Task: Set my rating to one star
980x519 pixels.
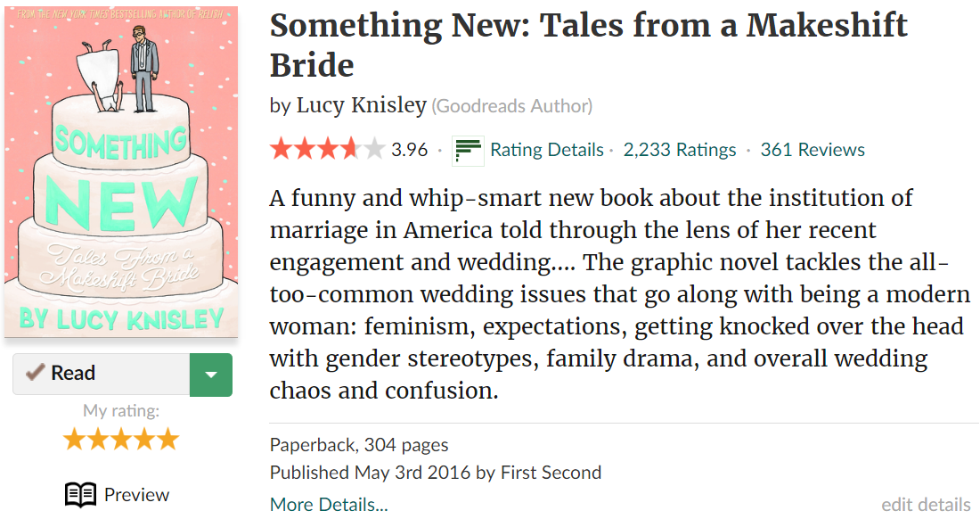Action: 74,440
